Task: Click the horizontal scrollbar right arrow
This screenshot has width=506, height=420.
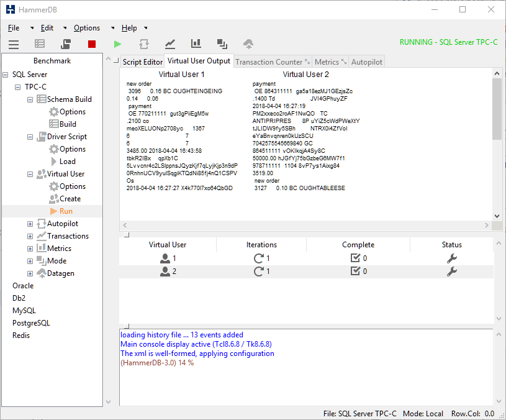Action: point(487,226)
